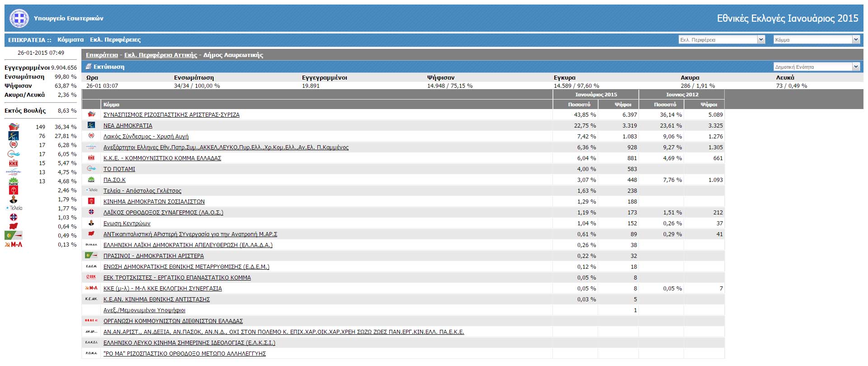This screenshot has width=868, height=366.
Task: Click the Independent Greeks logo in table
Action: [x=91, y=147]
